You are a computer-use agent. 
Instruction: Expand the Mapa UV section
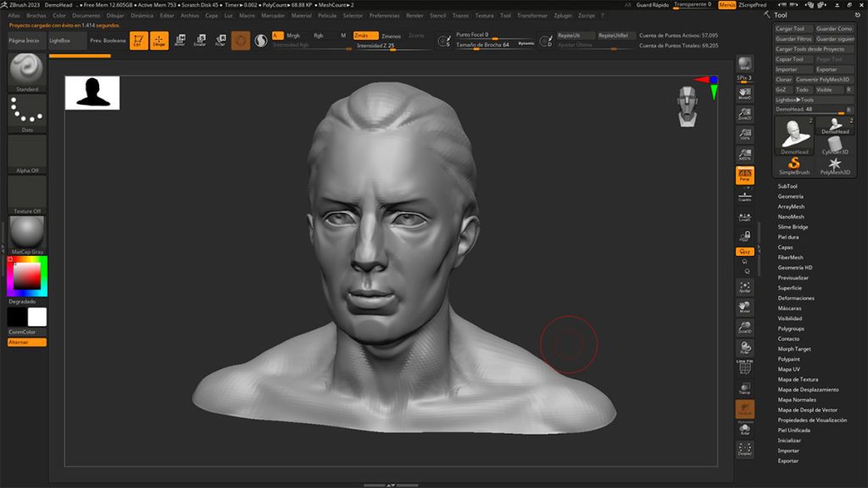click(x=788, y=369)
